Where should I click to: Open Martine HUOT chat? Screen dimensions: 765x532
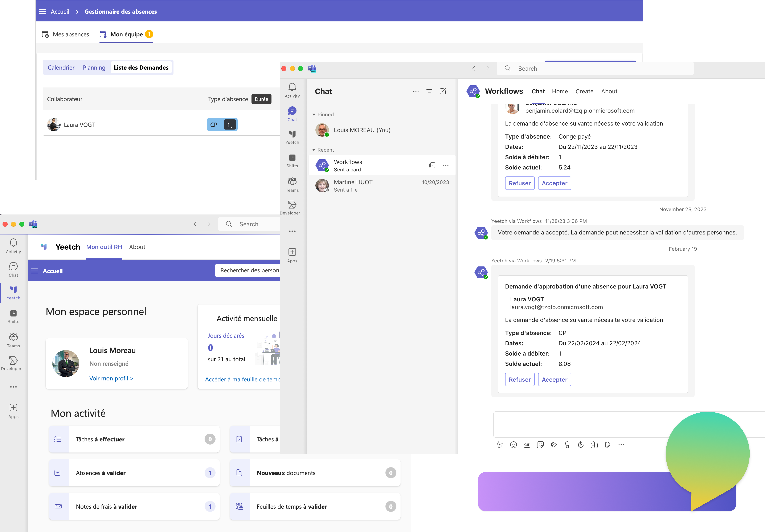click(382, 186)
